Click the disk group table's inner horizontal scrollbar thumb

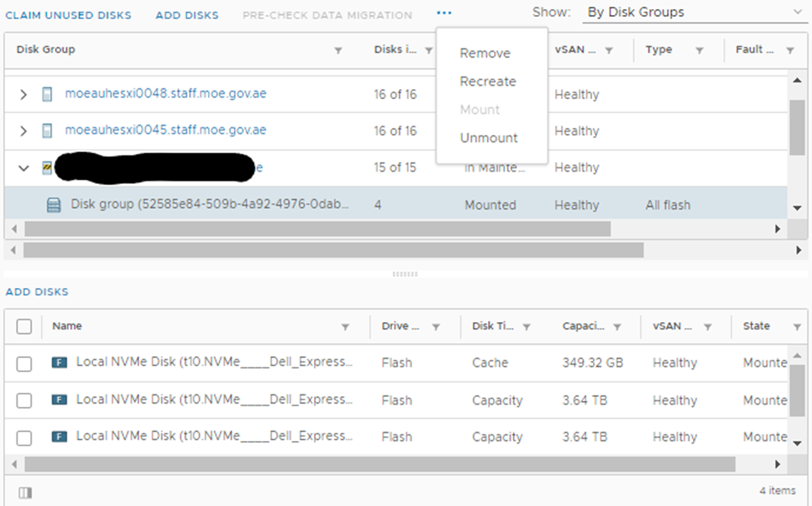pyautogui.click(x=317, y=229)
